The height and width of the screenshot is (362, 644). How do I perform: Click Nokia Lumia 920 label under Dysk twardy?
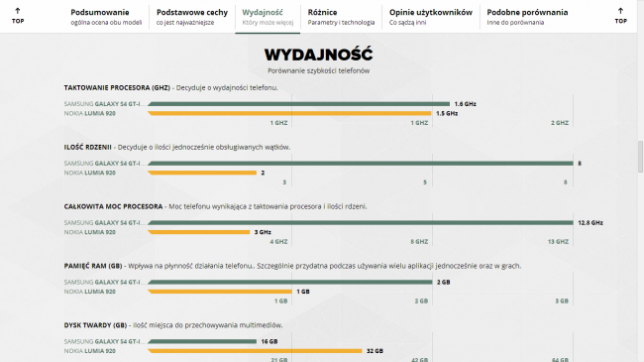[89, 351]
